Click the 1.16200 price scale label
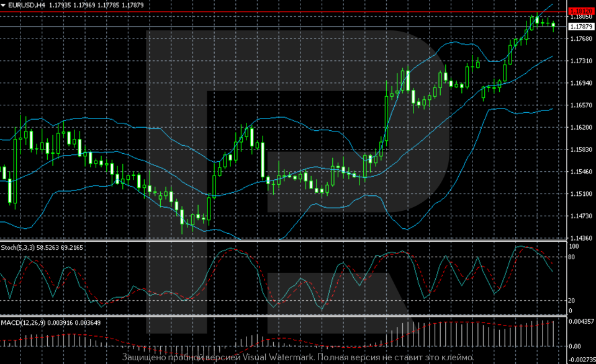 (580, 128)
